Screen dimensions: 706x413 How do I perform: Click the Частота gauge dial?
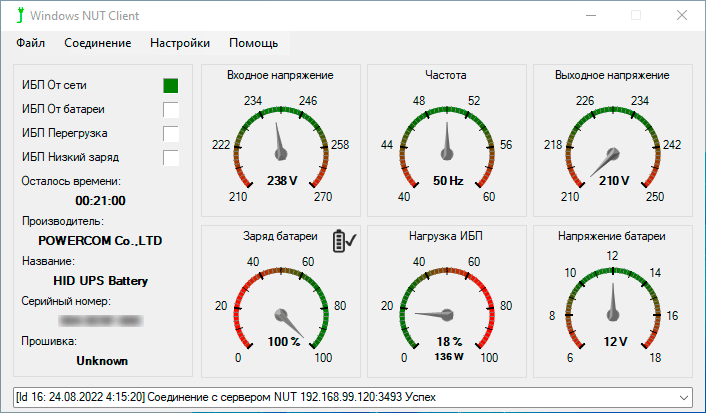click(x=447, y=147)
